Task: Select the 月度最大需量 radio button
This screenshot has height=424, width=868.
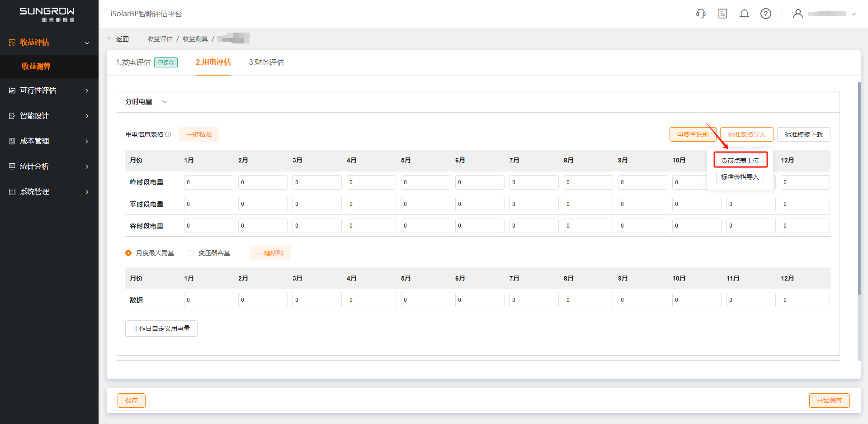Action: click(128, 253)
